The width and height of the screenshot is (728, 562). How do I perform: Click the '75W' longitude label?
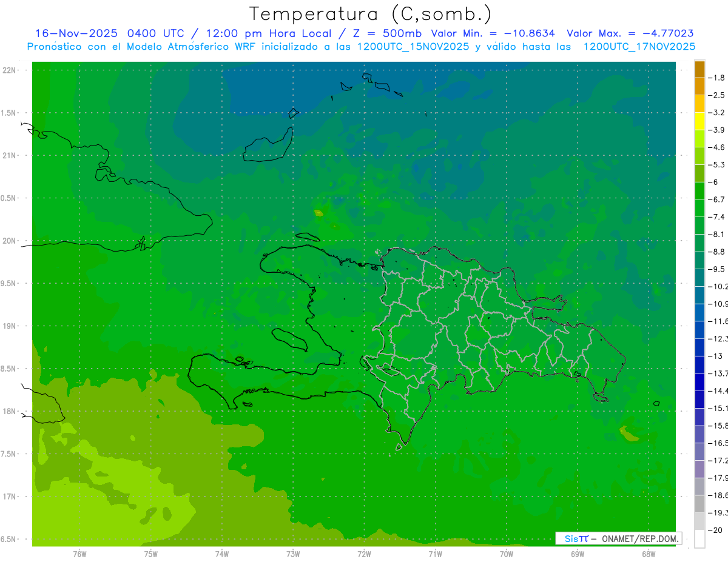[x=151, y=554]
